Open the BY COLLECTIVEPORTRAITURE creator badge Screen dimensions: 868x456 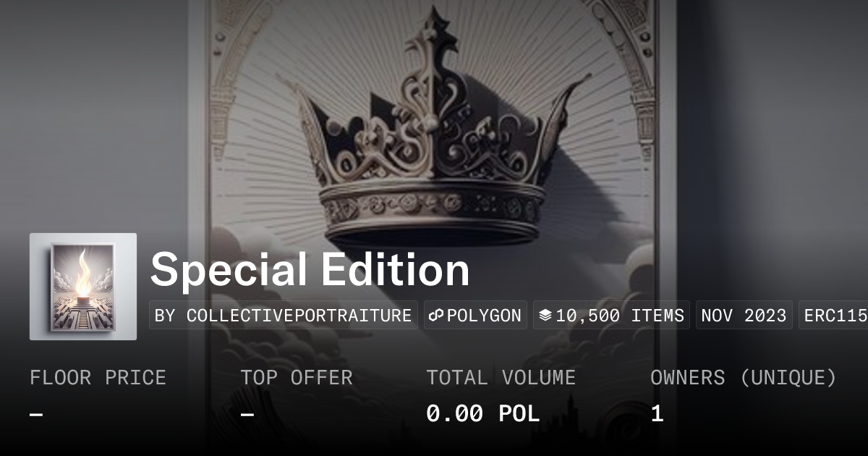(284, 316)
